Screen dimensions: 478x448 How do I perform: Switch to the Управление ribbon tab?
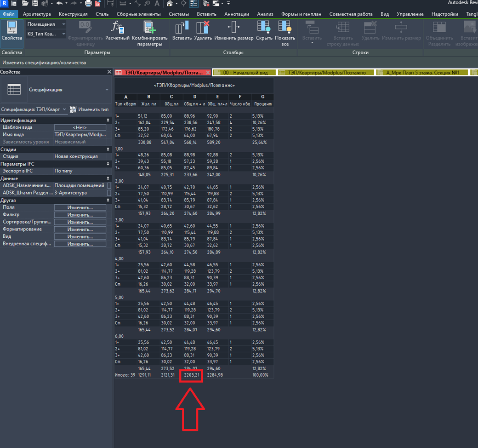[410, 14]
